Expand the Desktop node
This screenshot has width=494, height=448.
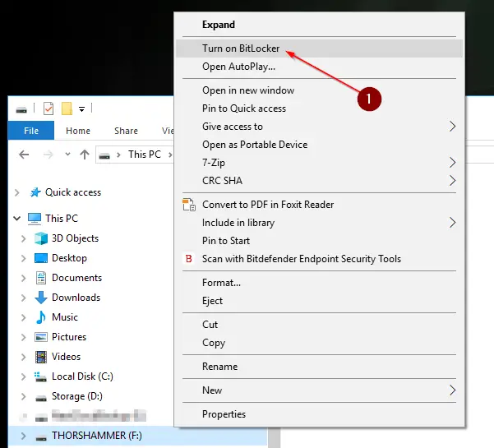coord(23,258)
